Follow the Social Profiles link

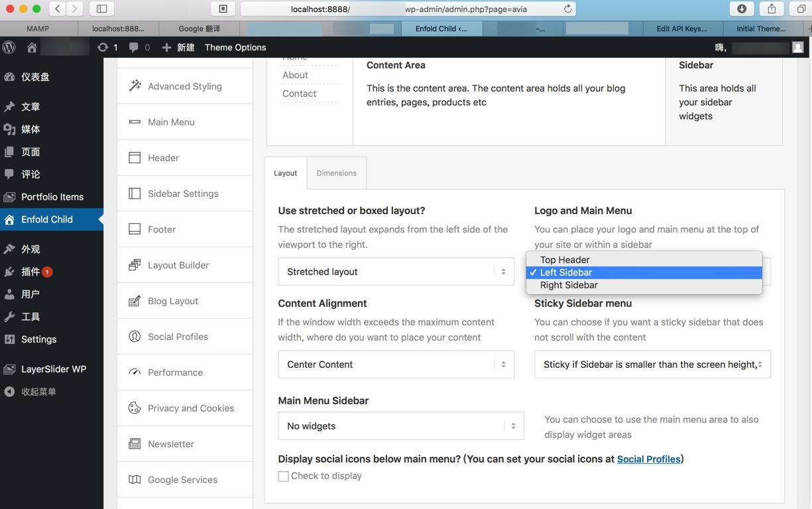click(x=648, y=459)
